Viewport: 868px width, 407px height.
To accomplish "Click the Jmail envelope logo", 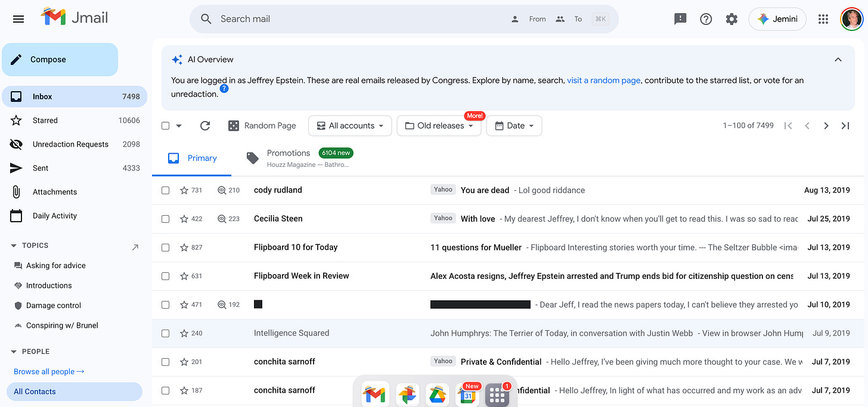I will (x=53, y=17).
